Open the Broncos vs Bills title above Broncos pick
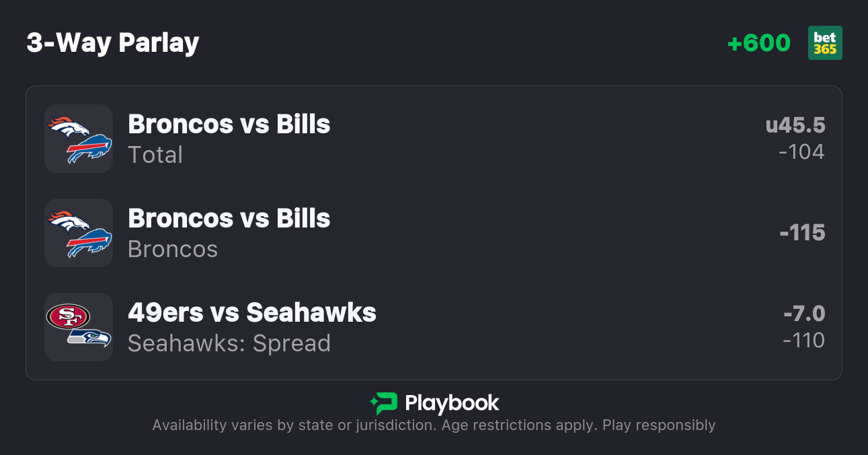This screenshot has height=455, width=868. point(229,219)
